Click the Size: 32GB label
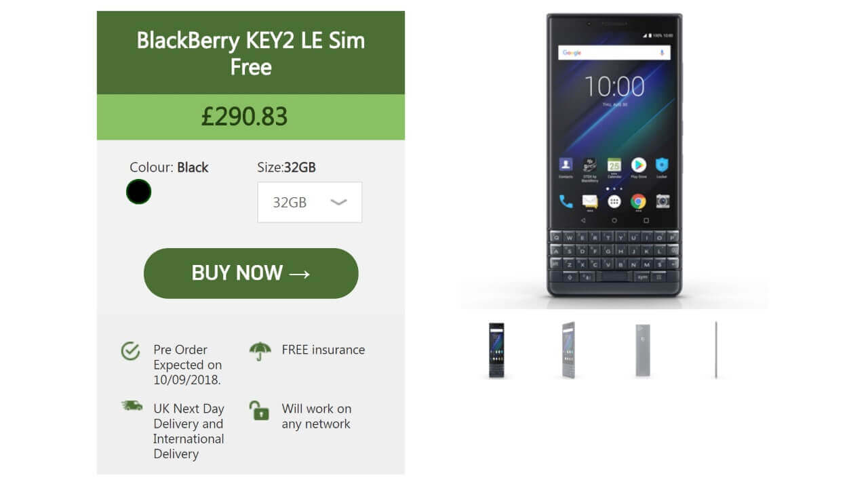Image resolution: width=868 pixels, height=488 pixels. 286,167
